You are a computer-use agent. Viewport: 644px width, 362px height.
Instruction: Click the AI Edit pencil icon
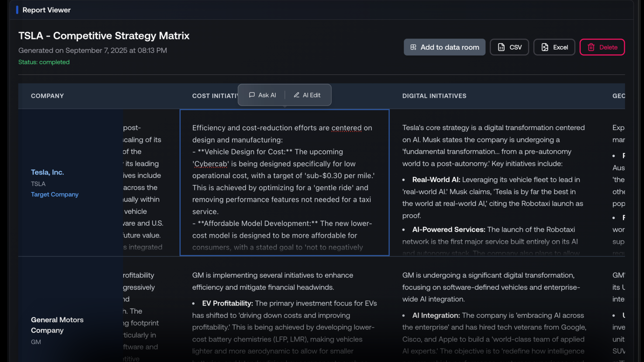(297, 95)
